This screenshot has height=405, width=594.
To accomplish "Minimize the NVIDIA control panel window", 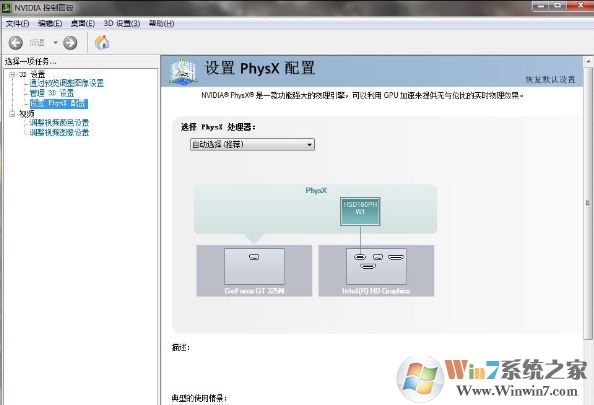I will coord(541,6).
